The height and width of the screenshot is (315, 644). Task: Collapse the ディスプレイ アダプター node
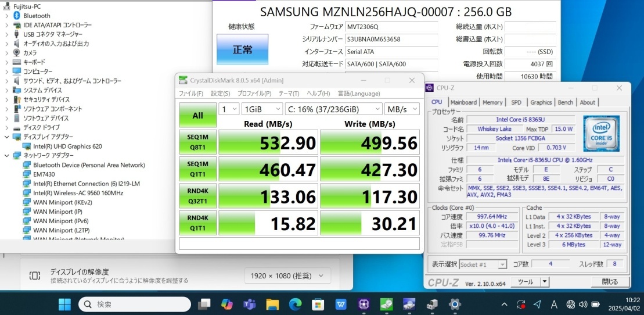[6, 137]
